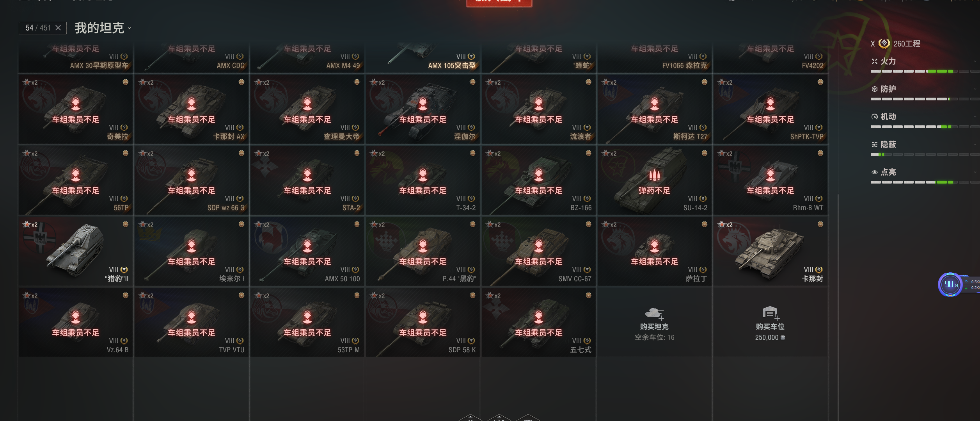Click the ammo shortage icon on SU-14-2
The image size is (980, 421).
point(654,175)
